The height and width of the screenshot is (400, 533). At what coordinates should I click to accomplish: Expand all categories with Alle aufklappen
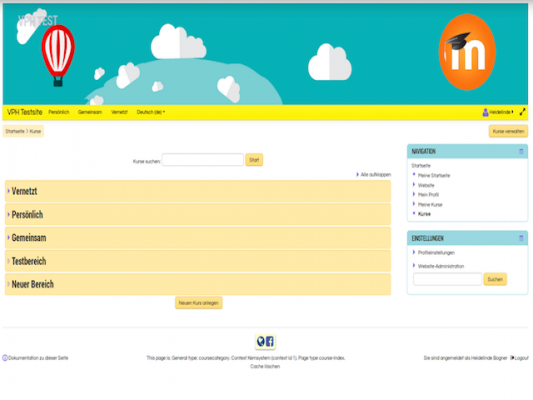pos(374,175)
